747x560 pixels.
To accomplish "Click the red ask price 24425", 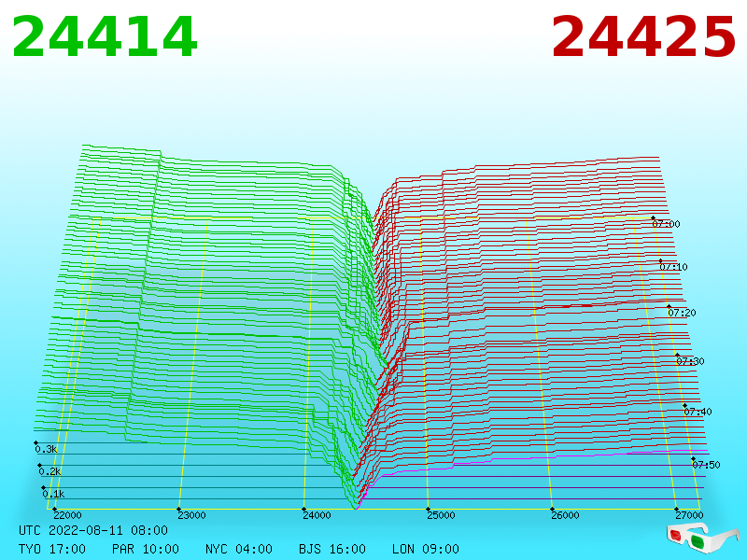I will point(643,36).
